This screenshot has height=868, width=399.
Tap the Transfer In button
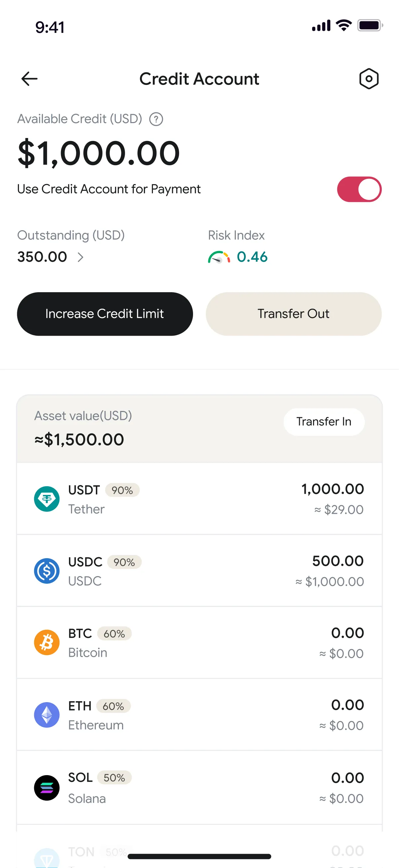pos(323,422)
